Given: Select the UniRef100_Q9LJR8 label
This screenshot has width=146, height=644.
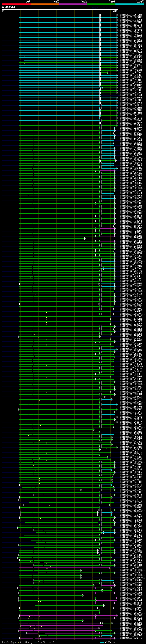Looking at the screenshot, I should pyautogui.click(x=131, y=48).
